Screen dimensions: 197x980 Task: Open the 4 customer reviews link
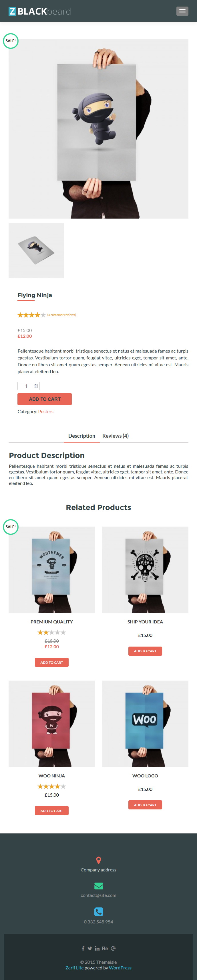61,315
